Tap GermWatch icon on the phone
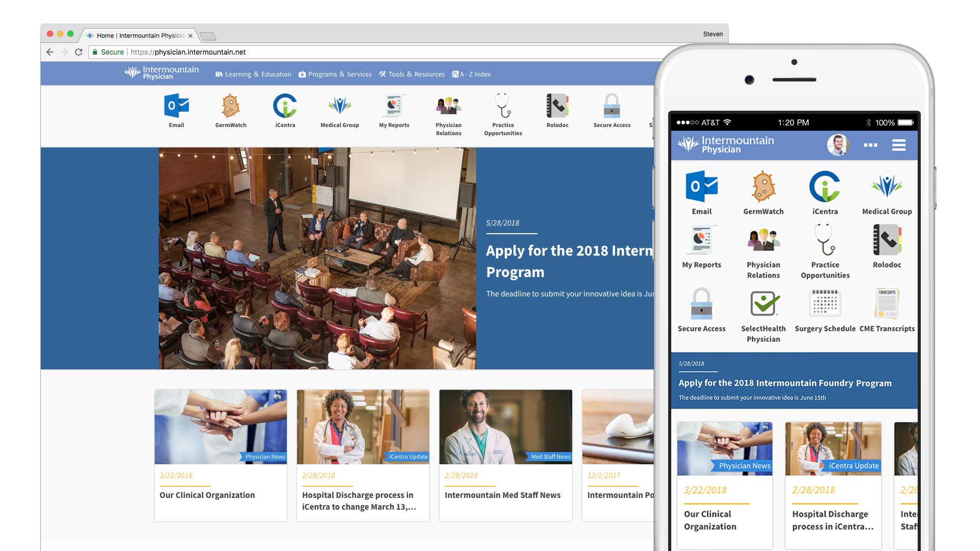The height and width of the screenshot is (551, 980). tap(764, 187)
